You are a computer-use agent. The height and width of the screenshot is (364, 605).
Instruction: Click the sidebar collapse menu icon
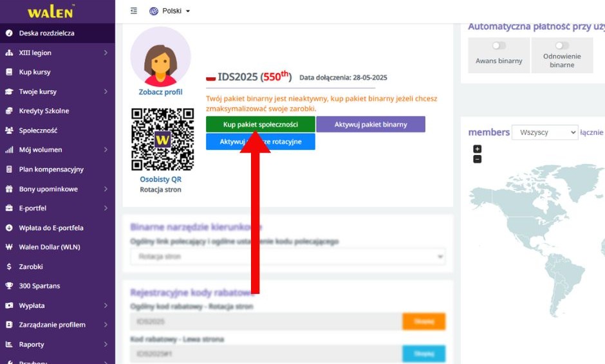[134, 11]
